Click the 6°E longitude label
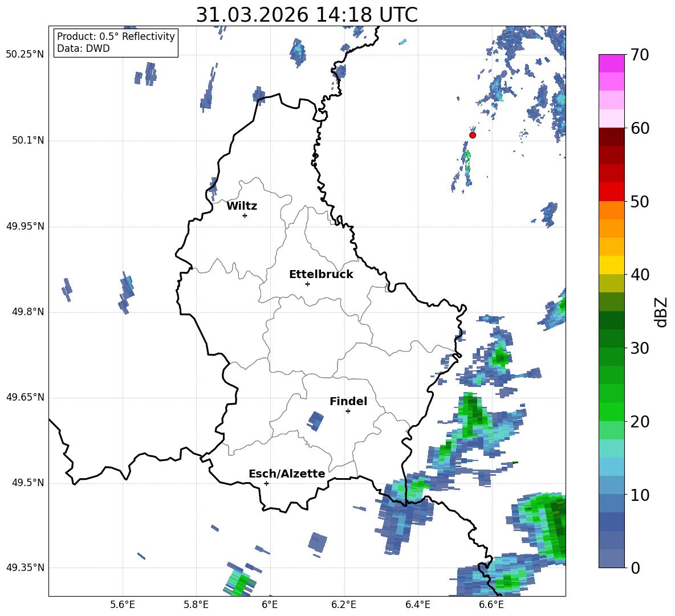This screenshot has width=675, height=616. pyautogui.click(x=270, y=605)
